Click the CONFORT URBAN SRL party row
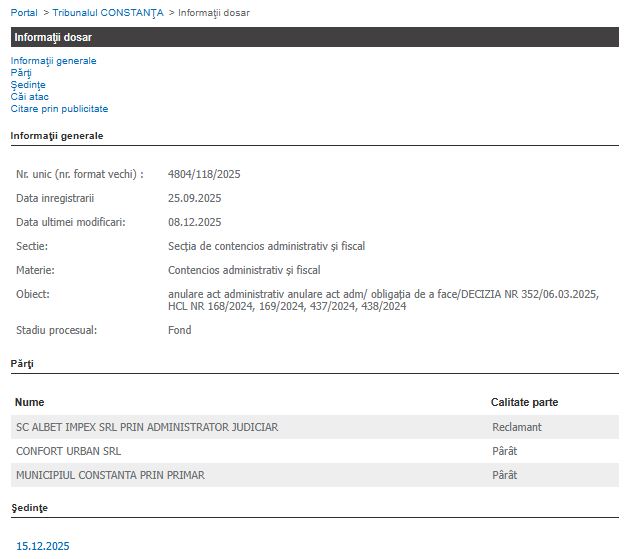The image size is (626, 559). [69, 451]
